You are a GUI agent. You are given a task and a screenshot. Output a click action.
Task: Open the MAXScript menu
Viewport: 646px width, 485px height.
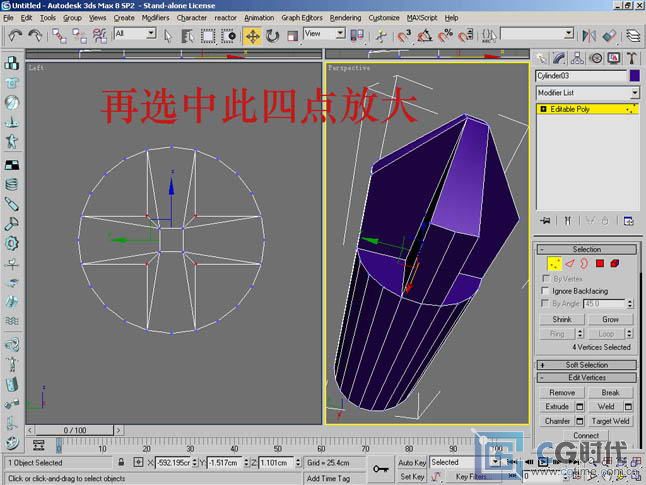pyautogui.click(x=422, y=18)
